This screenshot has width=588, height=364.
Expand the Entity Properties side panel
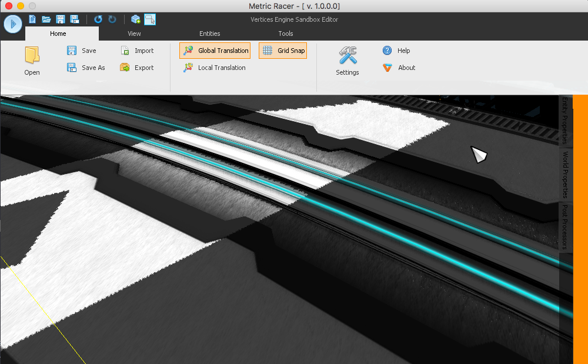tap(565, 120)
